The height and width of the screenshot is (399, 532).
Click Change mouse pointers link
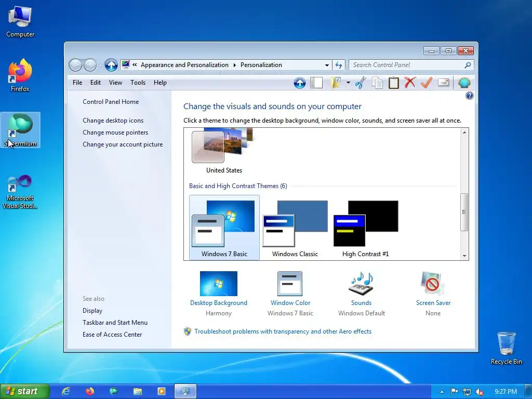click(x=115, y=132)
